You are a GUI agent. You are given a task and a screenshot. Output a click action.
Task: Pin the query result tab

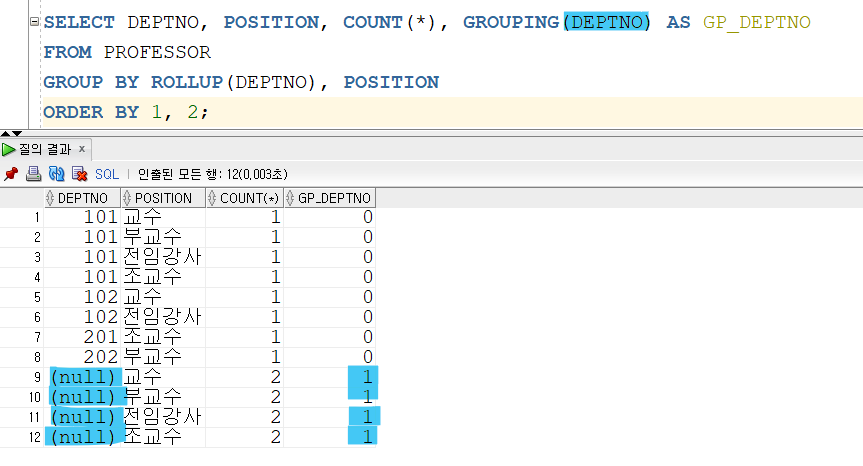10,174
